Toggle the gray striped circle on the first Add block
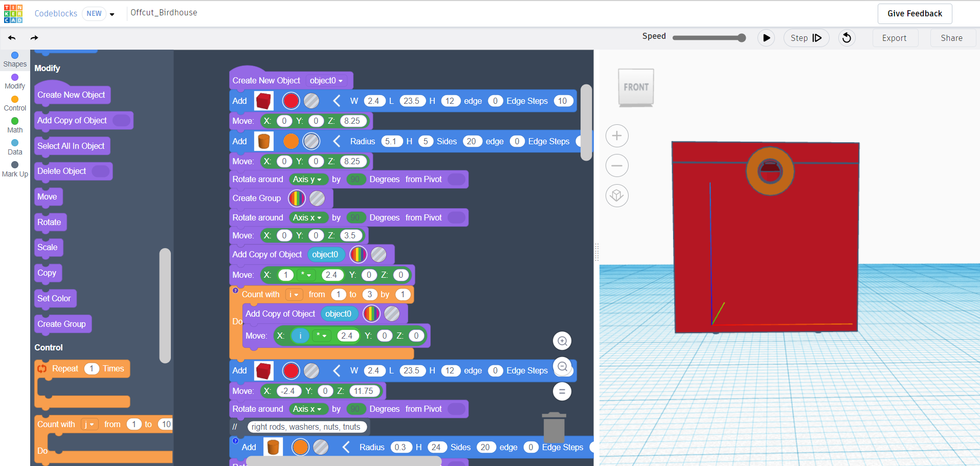The image size is (980, 466). pos(311,101)
